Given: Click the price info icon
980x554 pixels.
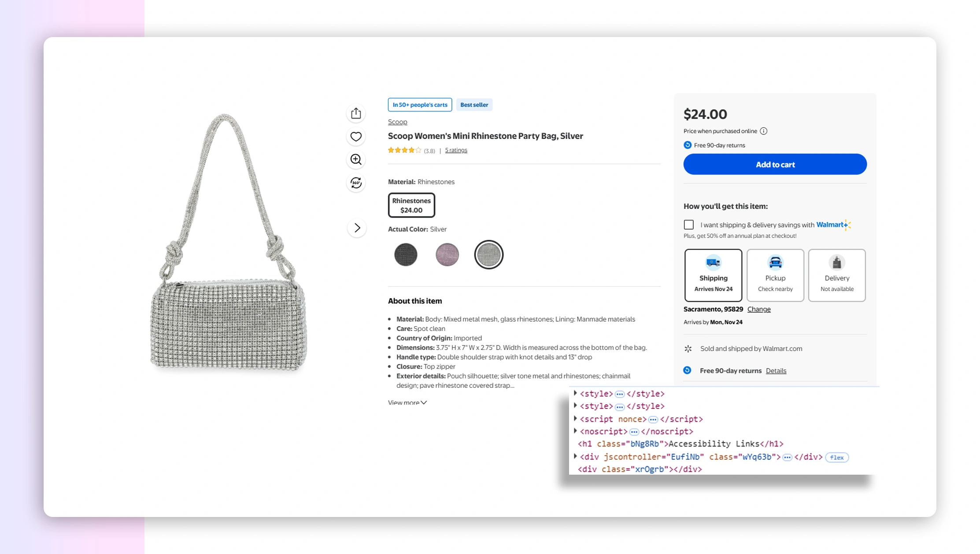Looking at the screenshot, I should (x=764, y=131).
